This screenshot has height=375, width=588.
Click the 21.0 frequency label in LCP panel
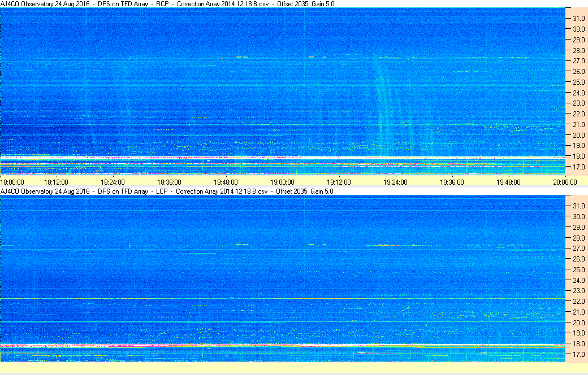click(x=578, y=312)
